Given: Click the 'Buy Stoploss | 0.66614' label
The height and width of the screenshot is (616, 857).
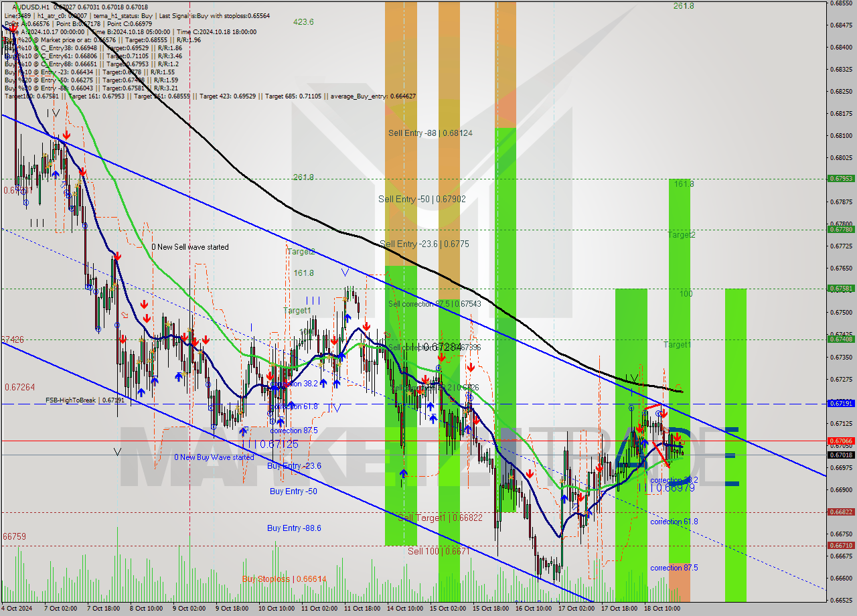Looking at the screenshot, I should click(x=285, y=579).
